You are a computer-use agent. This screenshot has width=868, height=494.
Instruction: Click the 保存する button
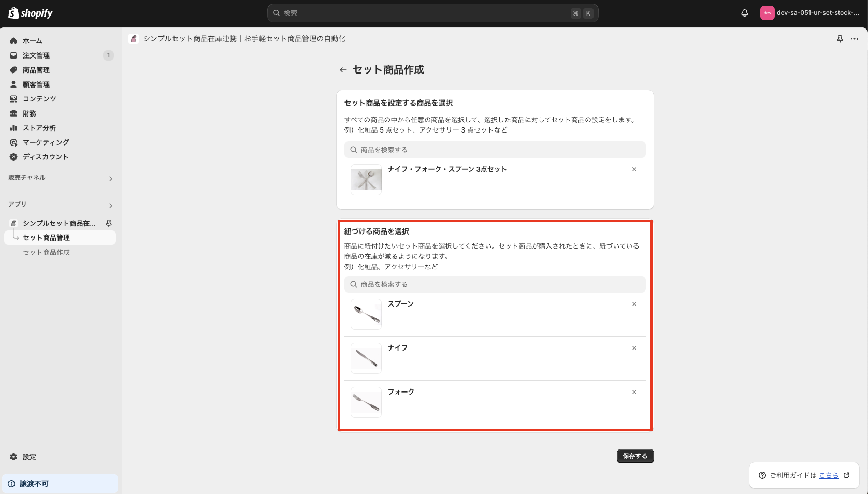tap(635, 456)
